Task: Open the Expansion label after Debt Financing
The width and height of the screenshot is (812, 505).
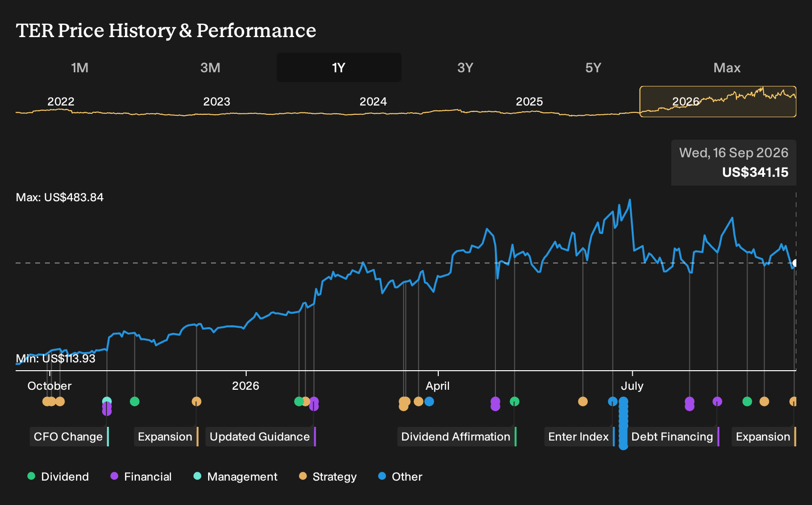Action: pyautogui.click(x=764, y=437)
